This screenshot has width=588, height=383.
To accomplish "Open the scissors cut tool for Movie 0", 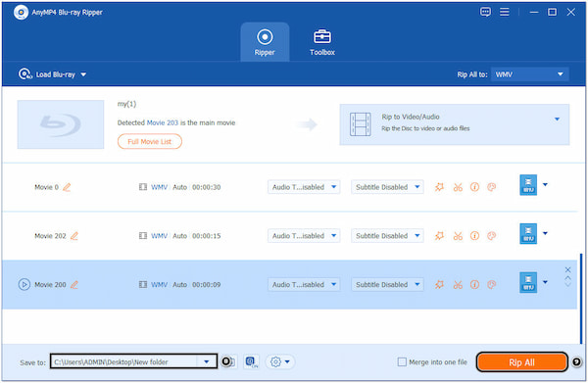I will click(x=458, y=187).
